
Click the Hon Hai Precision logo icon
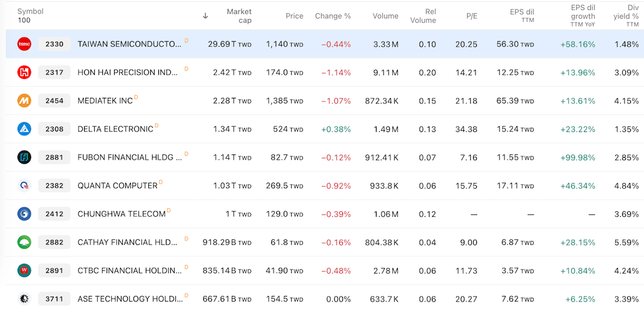[x=24, y=72]
